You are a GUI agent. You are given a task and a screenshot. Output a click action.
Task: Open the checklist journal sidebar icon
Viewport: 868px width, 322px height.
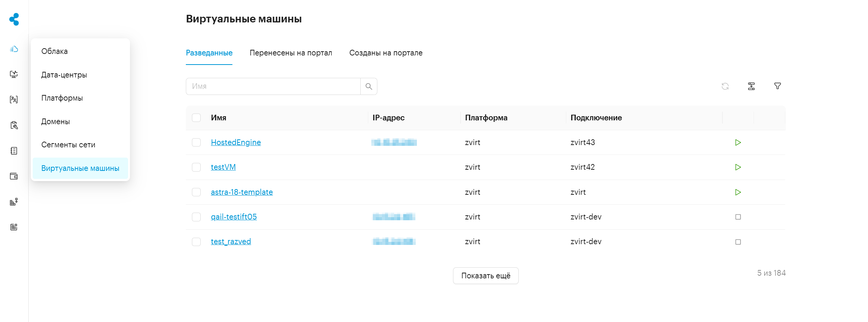pyautogui.click(x=14, y=151)
